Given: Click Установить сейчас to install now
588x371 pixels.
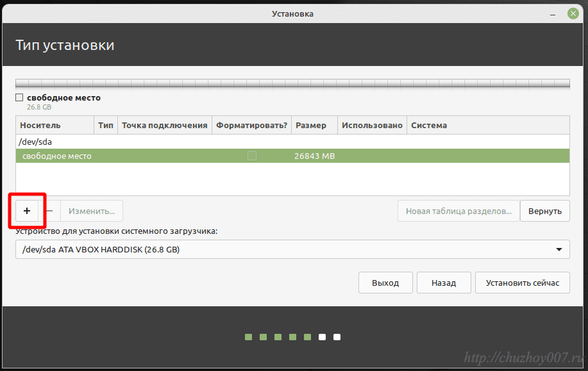Looking at the screenshot, I should click(x=522, y=283).
